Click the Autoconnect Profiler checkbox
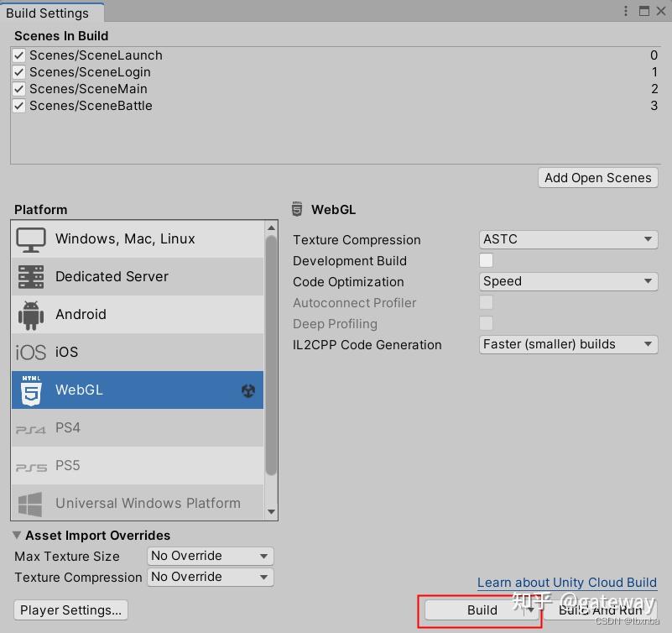Screen dimensions: 672x633 click(x=486, y=302)
